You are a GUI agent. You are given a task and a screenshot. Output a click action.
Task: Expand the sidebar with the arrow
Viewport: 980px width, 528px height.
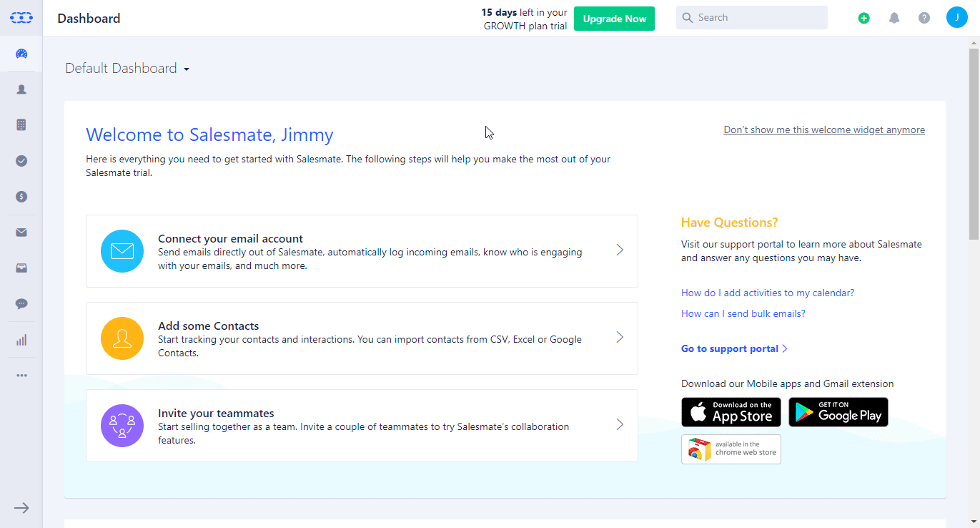[21, 508]
